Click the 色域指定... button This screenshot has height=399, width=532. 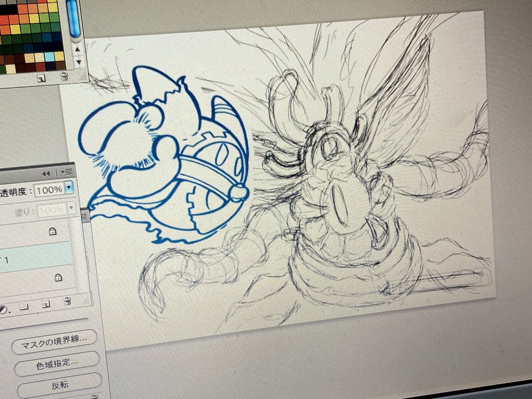(57, 363)
